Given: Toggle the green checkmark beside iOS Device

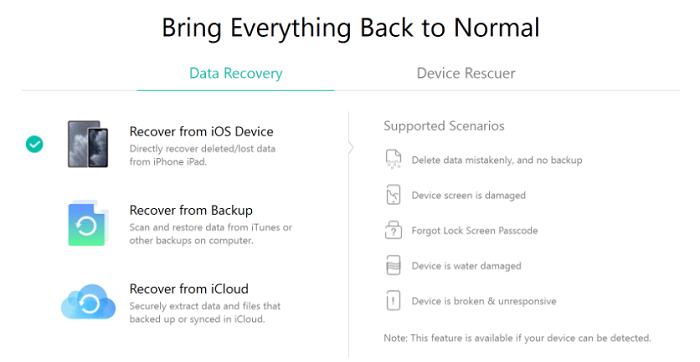Looking at the screenshot, I should (34, 144).
